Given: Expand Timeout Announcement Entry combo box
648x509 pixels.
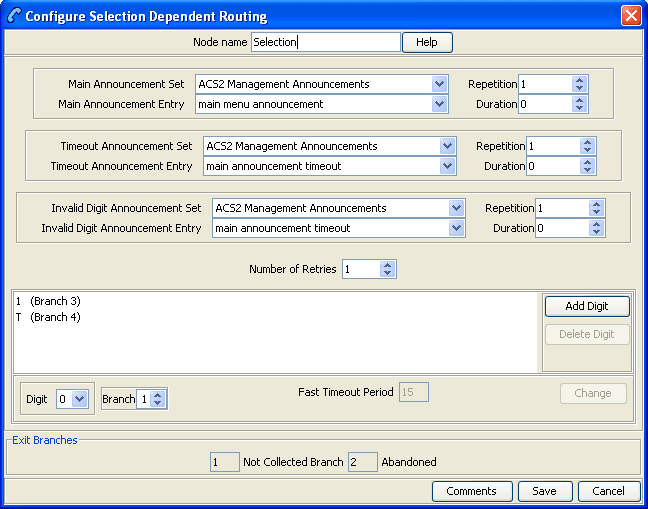Looking at the screenshot, I should point(447,166).
